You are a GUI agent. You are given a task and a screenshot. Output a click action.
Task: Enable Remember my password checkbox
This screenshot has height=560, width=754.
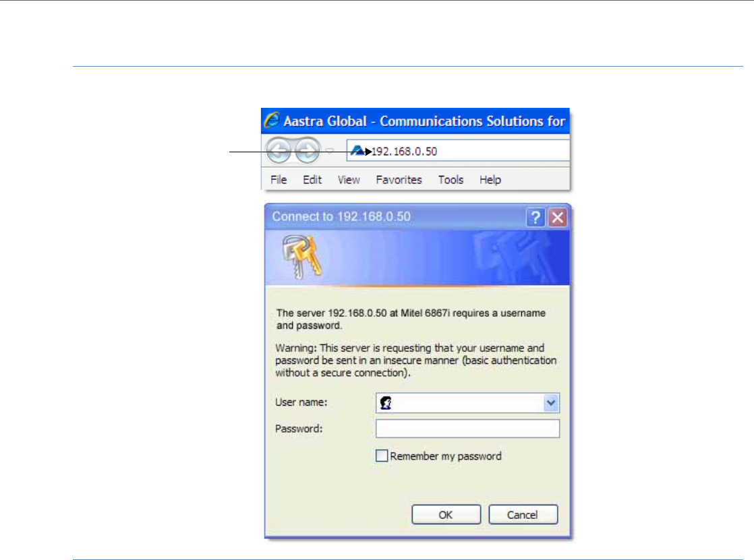click(381, 455)
